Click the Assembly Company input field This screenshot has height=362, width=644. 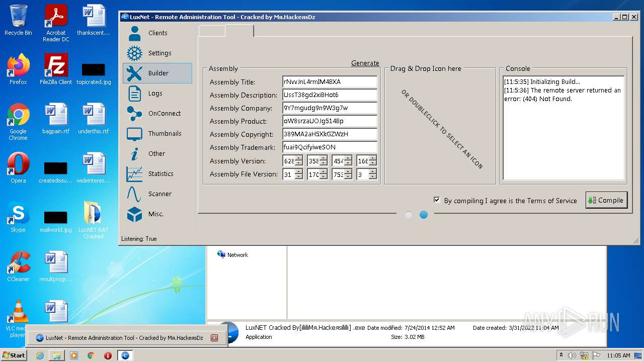pos(330,108)
